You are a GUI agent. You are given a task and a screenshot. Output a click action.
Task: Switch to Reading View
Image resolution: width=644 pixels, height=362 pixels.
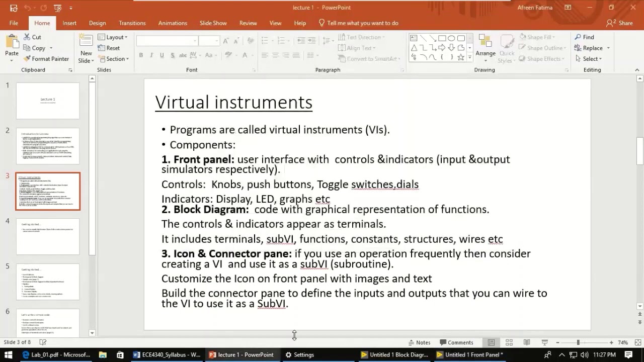(527, 342)
